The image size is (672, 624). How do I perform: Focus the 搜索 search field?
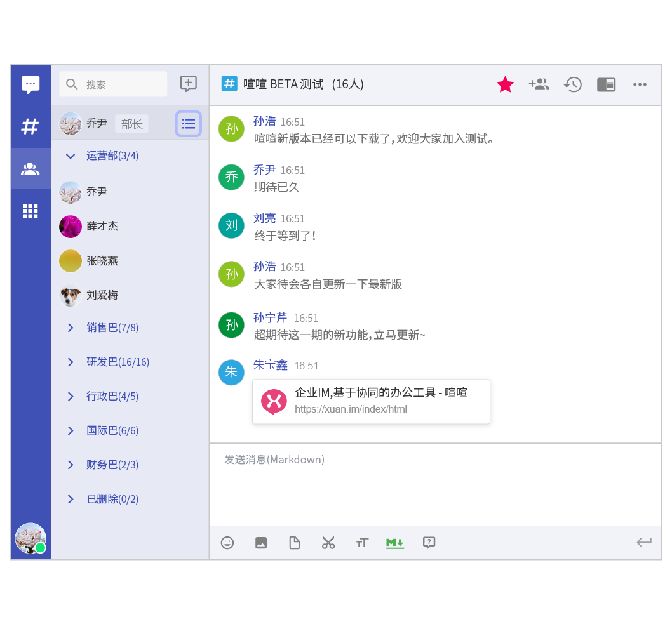[113, 84]
